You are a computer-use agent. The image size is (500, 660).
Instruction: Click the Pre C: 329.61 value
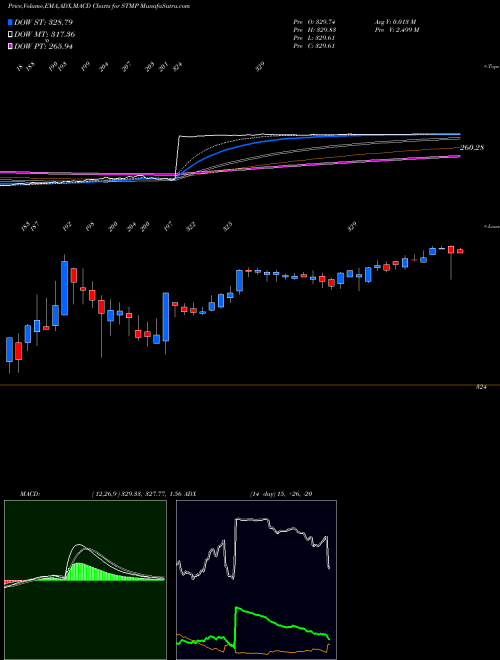[314, 46]
